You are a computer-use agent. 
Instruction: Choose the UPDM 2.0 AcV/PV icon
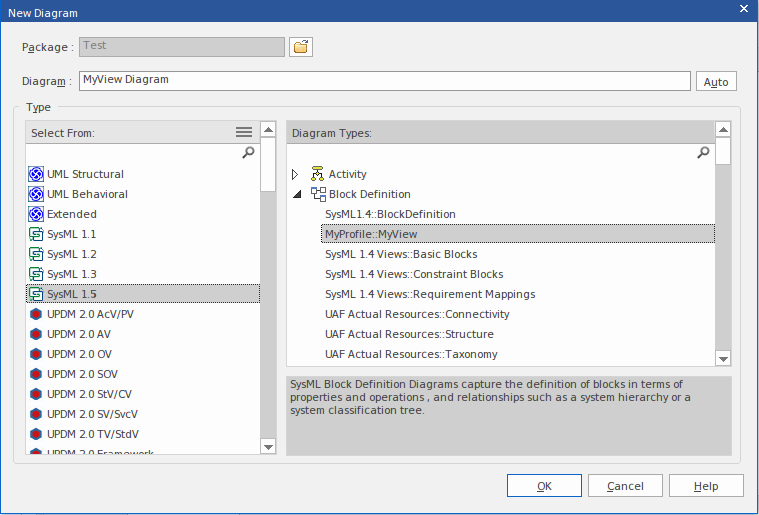37,314
